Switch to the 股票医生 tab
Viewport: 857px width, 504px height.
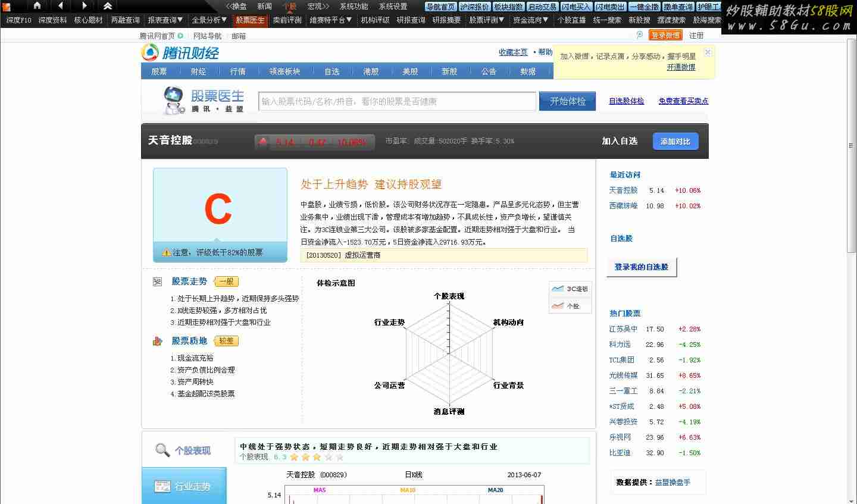[250, 20]
